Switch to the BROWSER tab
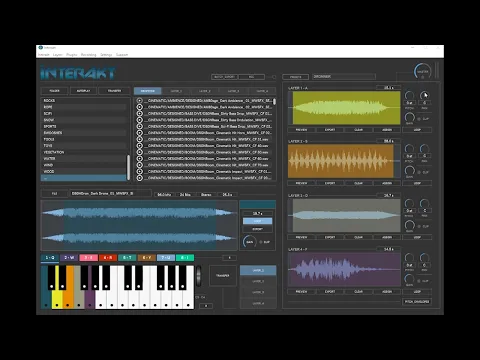 pyautogui.click(x=148, y=91)
